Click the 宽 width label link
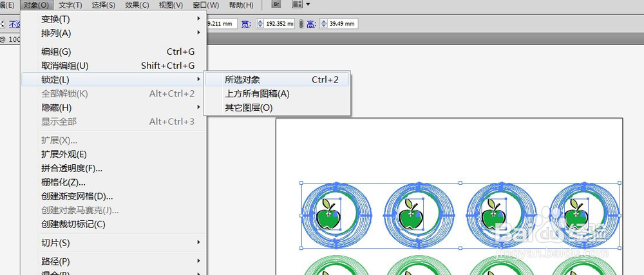 (x=246, y=24)
